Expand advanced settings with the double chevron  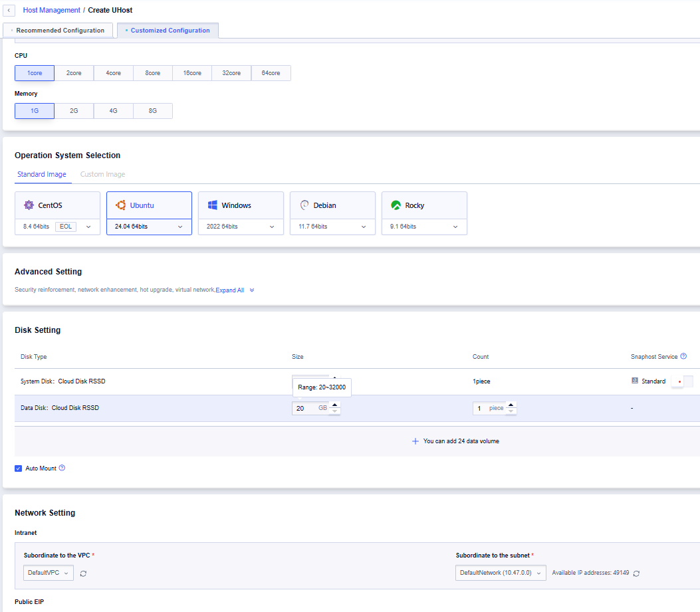tap(252, 290)
